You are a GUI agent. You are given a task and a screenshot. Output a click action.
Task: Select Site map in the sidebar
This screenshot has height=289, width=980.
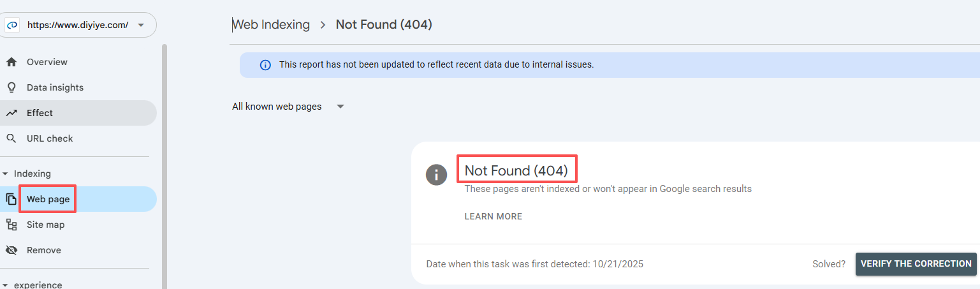(x=46, y=225)
